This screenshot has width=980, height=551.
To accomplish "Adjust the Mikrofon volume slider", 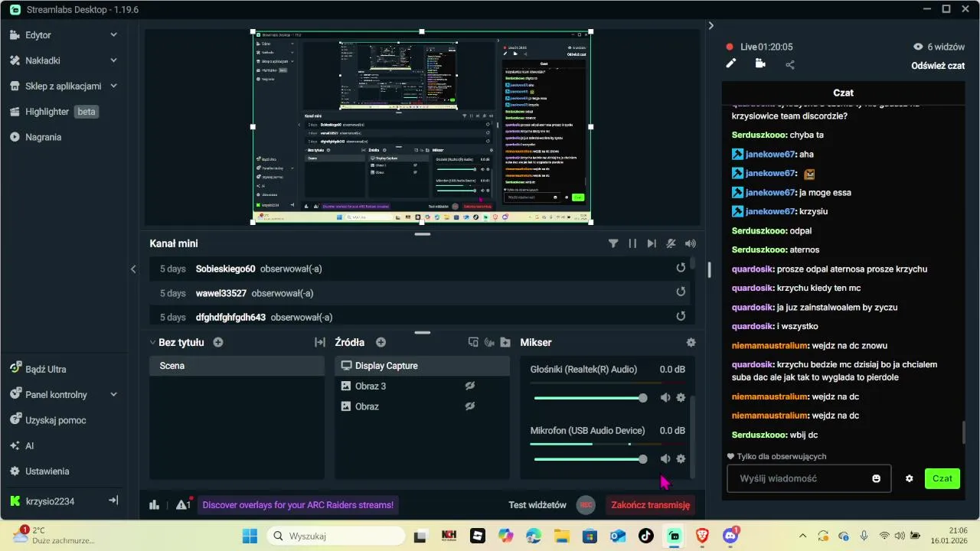I will 590,459.
